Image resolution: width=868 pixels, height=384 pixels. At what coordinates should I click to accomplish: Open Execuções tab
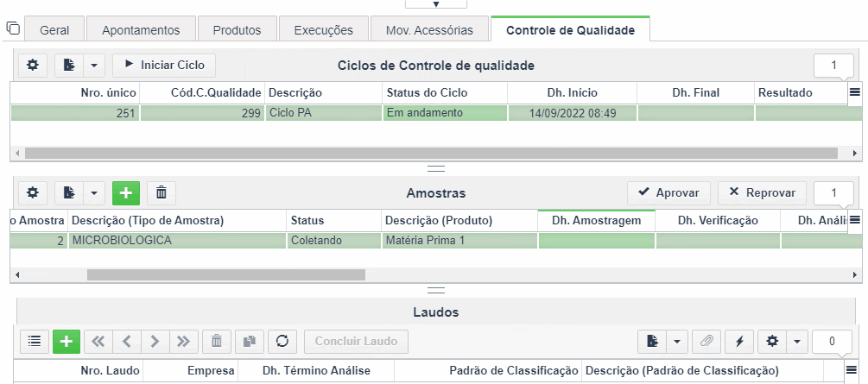coord(323,30)
